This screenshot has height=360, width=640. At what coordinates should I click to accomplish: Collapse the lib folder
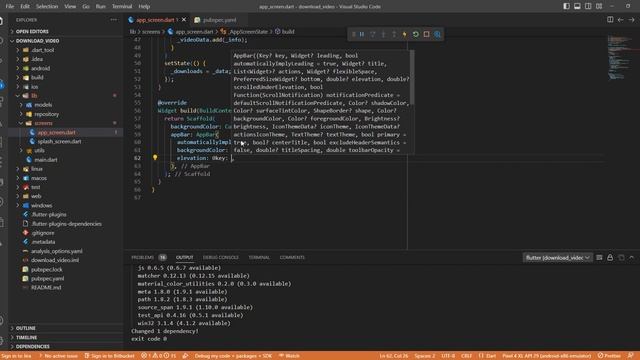pyautogui.click(x=65, y=96)
